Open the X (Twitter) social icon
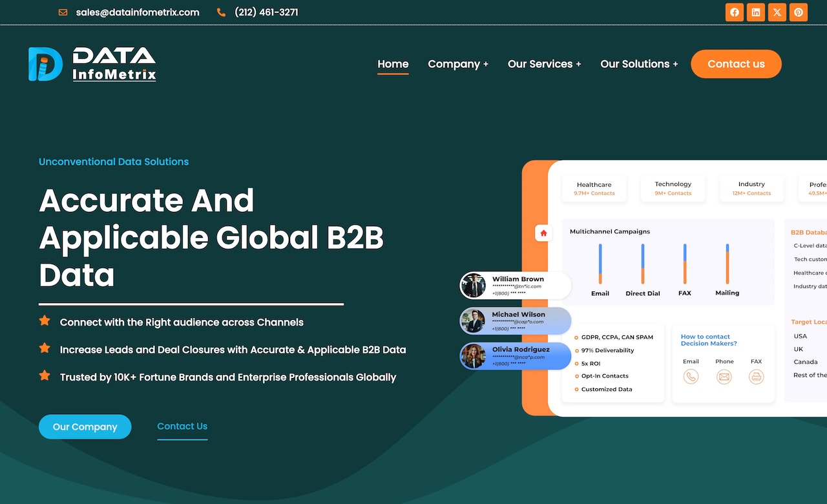 [x=777, y=12]
